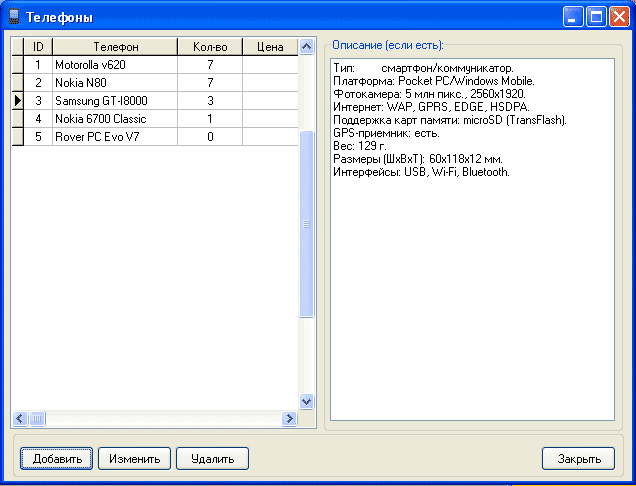Select the Nokia N80 cell
This screenshot has width=636, height=486.
tap(115, 83)
